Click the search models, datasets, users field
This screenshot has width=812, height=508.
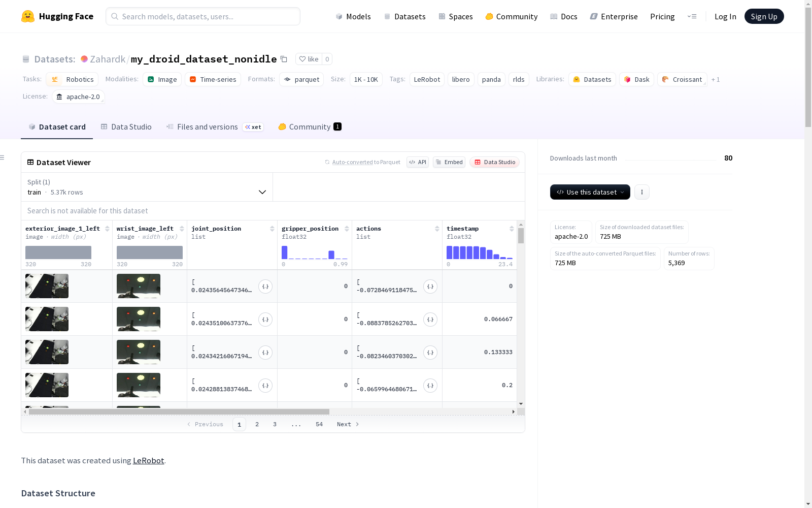point(203,16)
